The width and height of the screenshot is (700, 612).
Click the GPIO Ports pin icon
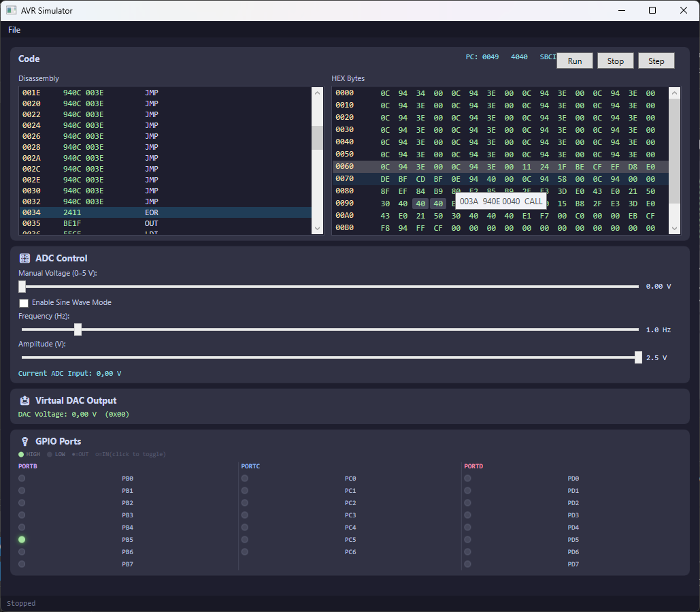[25, 441]
